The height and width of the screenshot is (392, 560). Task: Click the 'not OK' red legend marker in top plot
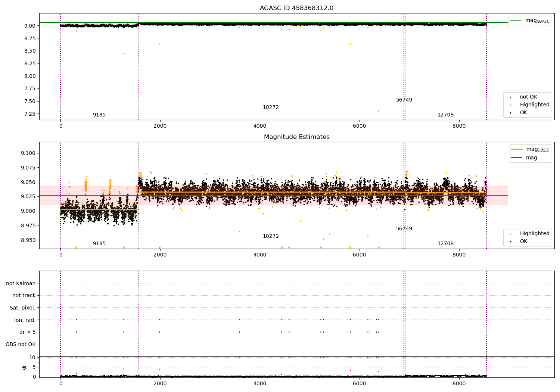[x=510, y=97]
